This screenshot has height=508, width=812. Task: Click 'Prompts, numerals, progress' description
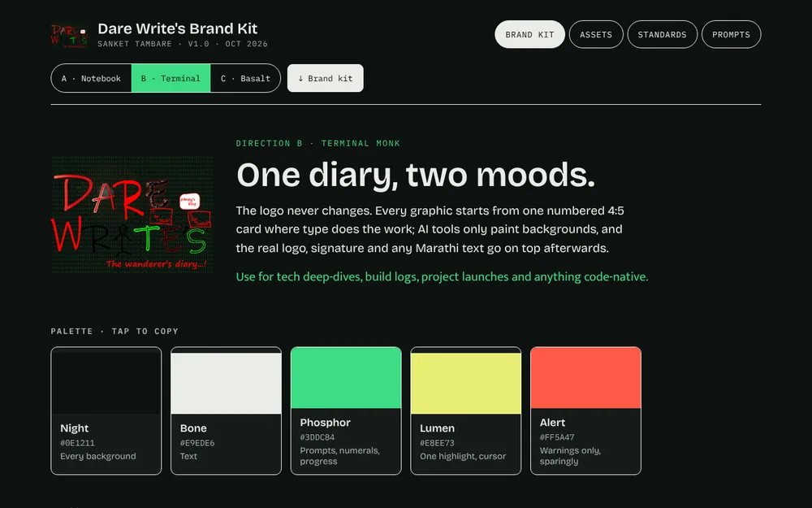click(x=339, y=456)
